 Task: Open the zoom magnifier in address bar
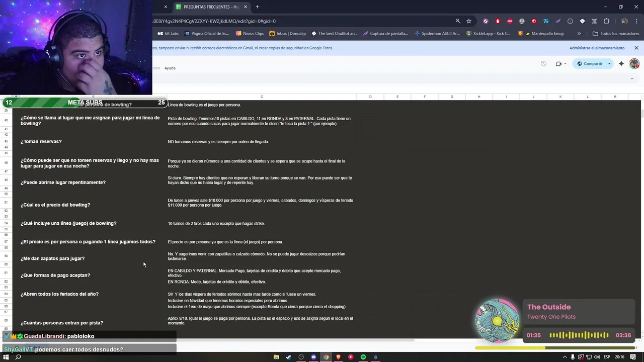click(458, 21)
